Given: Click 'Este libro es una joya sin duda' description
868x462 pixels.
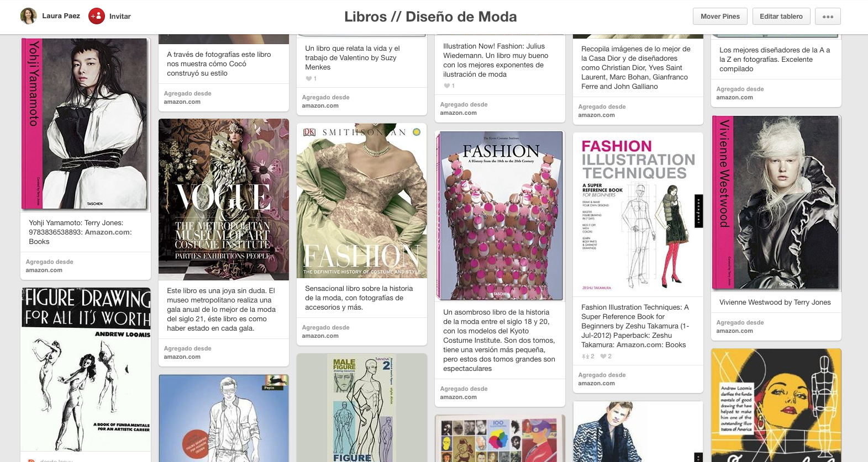Looking at the screenshot, I should [222, 309].
